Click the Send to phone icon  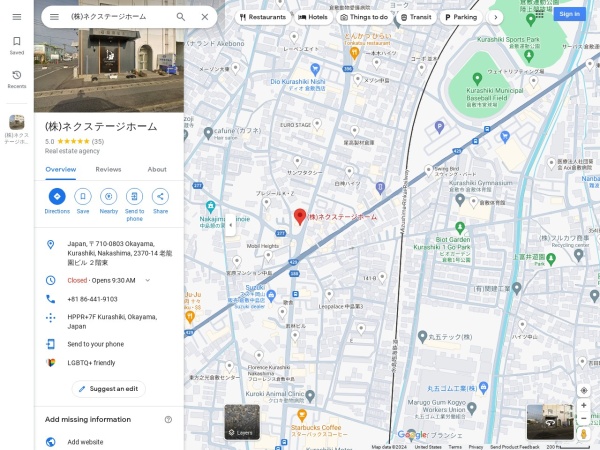tap(134, 196)
